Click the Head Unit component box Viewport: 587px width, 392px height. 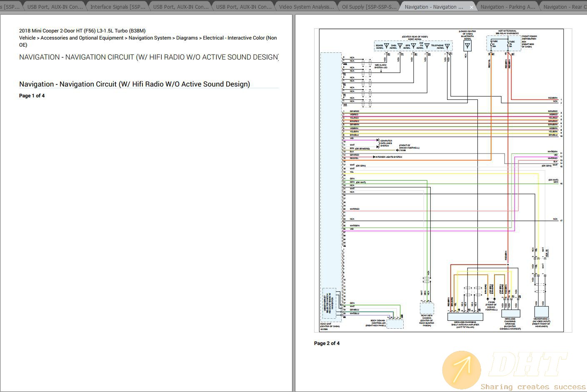331,186
